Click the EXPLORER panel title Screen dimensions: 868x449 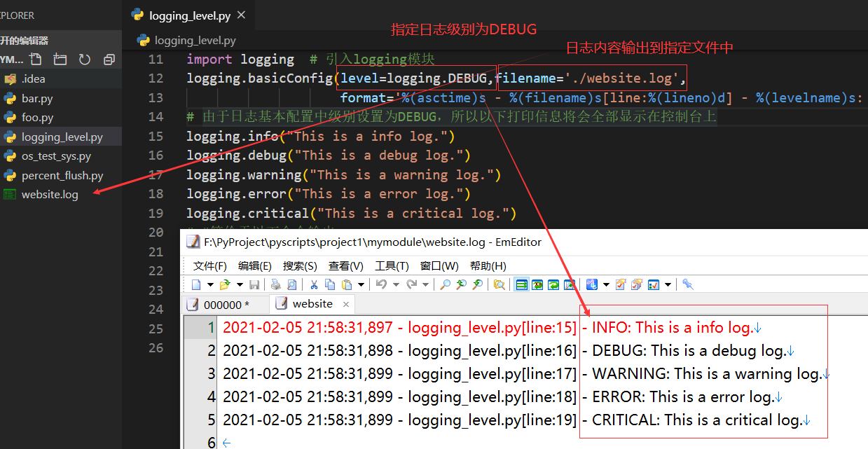(x=17, y=15)
